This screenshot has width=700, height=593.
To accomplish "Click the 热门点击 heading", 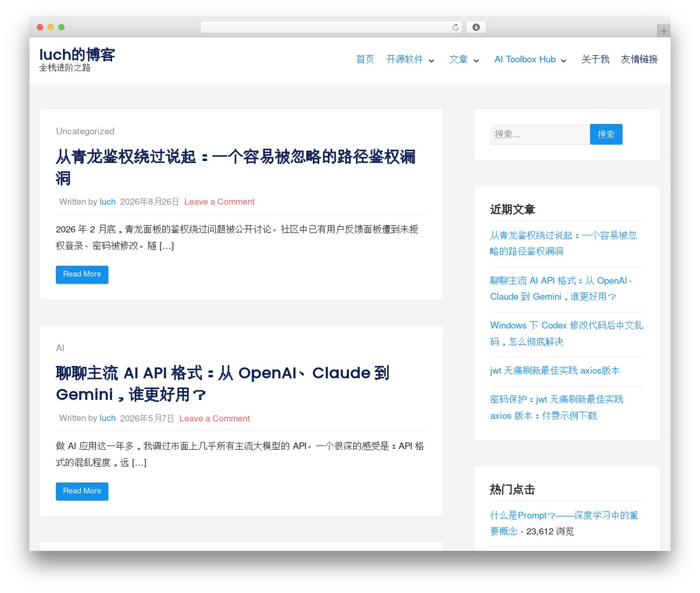I will pyautogui.click(x=512, y=490).
